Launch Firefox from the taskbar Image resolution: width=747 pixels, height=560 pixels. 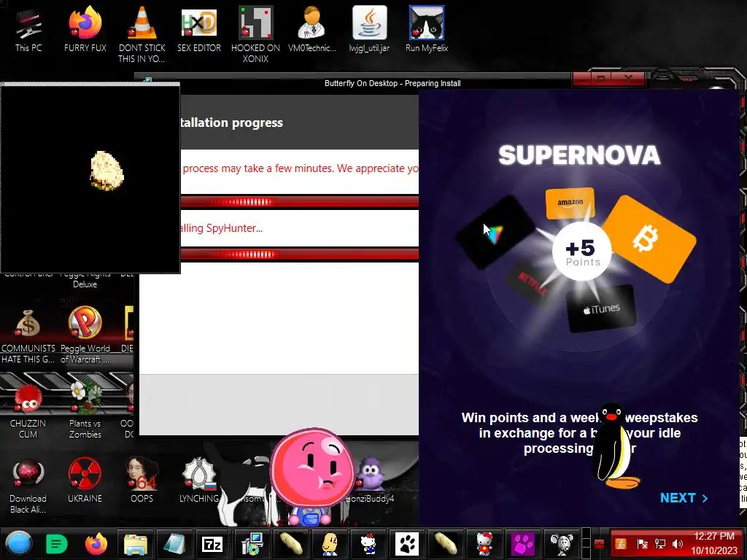[x=96, y=543]
